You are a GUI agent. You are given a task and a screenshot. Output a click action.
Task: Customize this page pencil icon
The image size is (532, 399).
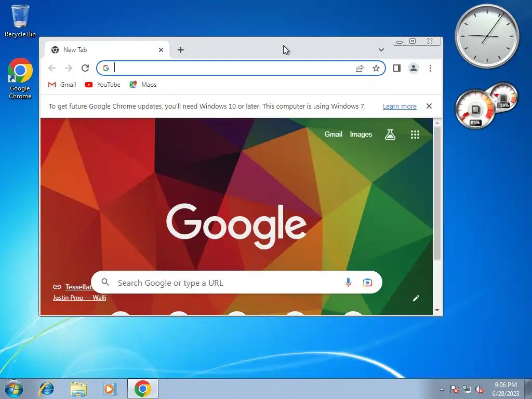pos(416,298)
